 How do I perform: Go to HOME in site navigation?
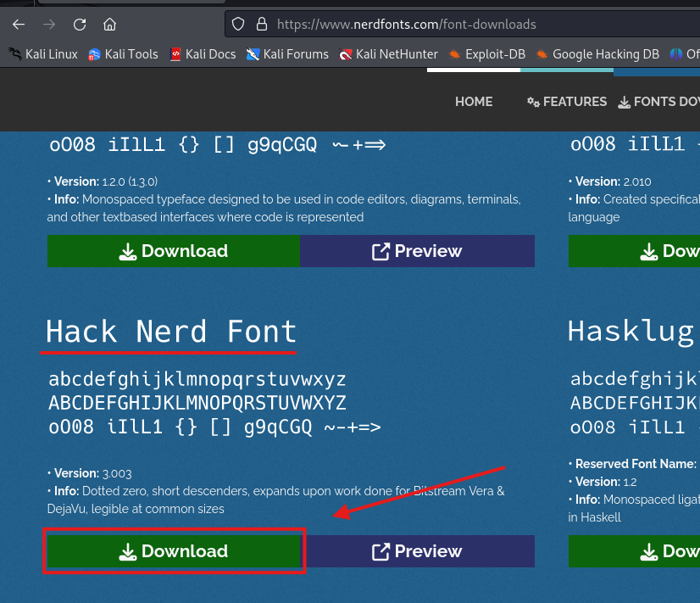[474, 102]
